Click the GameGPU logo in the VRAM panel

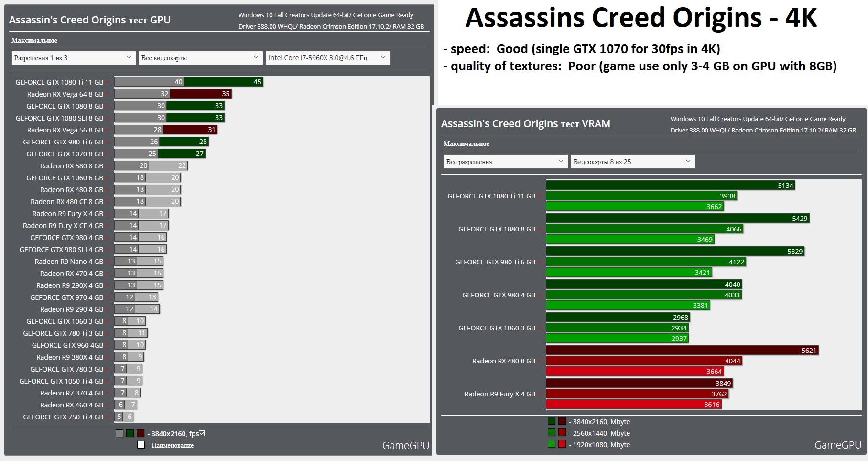[x=837, y=445]
